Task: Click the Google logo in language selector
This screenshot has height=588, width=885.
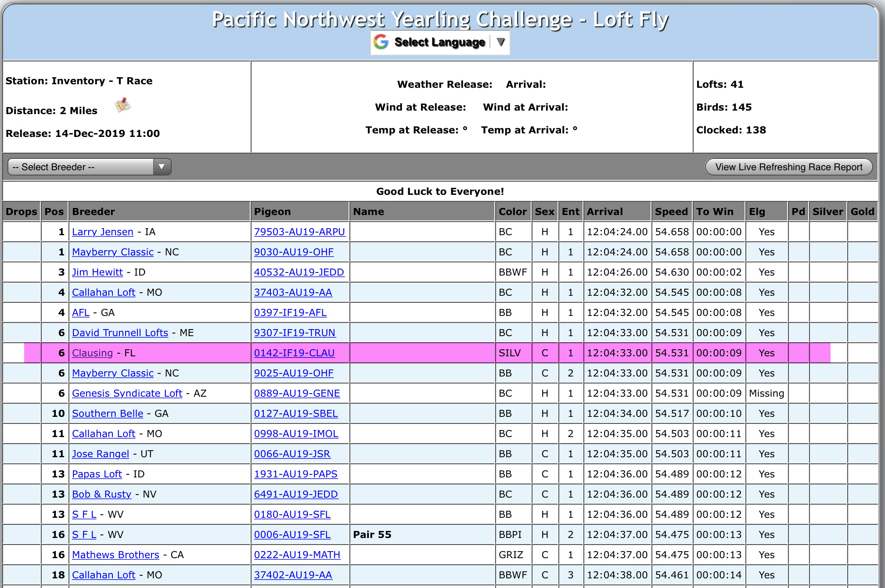Action: (x=381, y=42)
